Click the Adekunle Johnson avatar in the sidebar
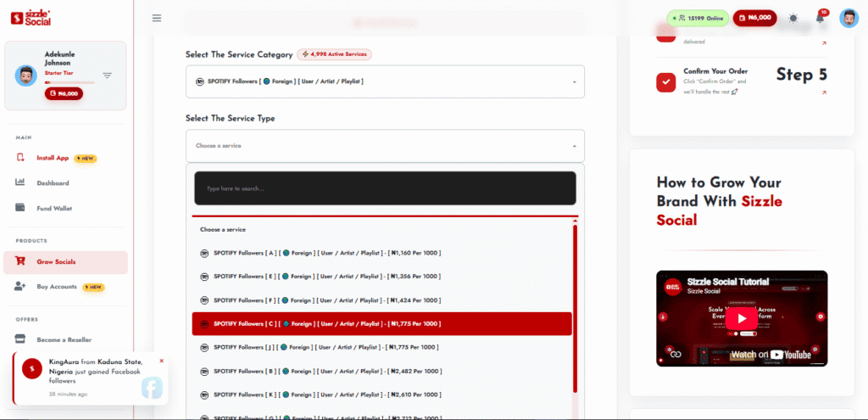868x420 pixels. [x=26, y=76]
